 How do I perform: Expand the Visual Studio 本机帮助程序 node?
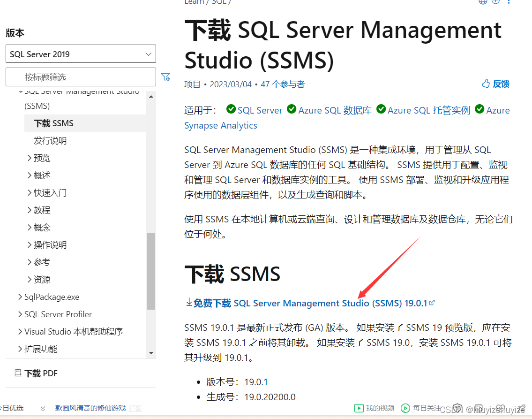click(20, 331)
